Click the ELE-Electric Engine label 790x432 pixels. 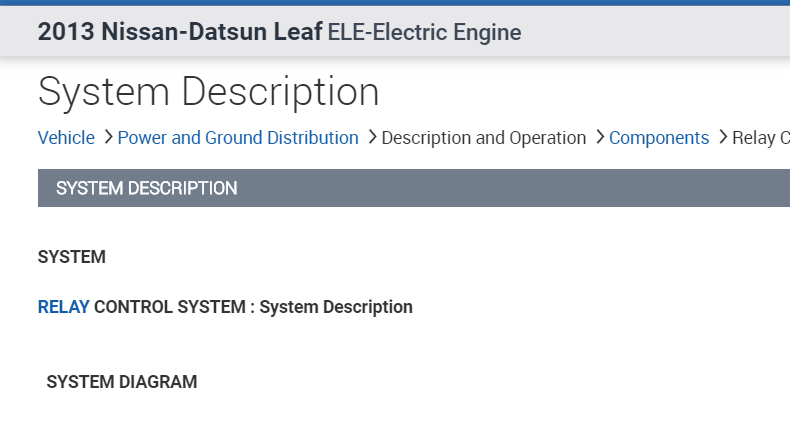(424, 32)
